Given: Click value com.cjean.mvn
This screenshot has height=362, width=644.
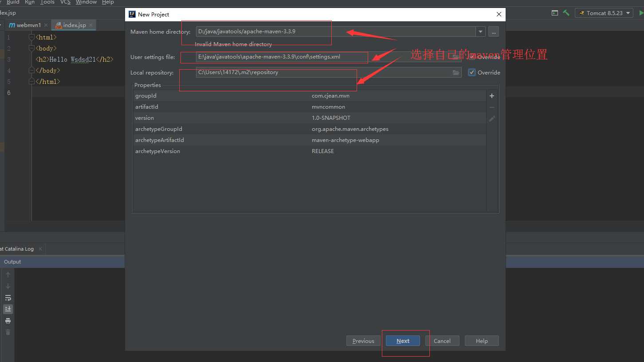Looking at the screenshot, I should point(330,96).
